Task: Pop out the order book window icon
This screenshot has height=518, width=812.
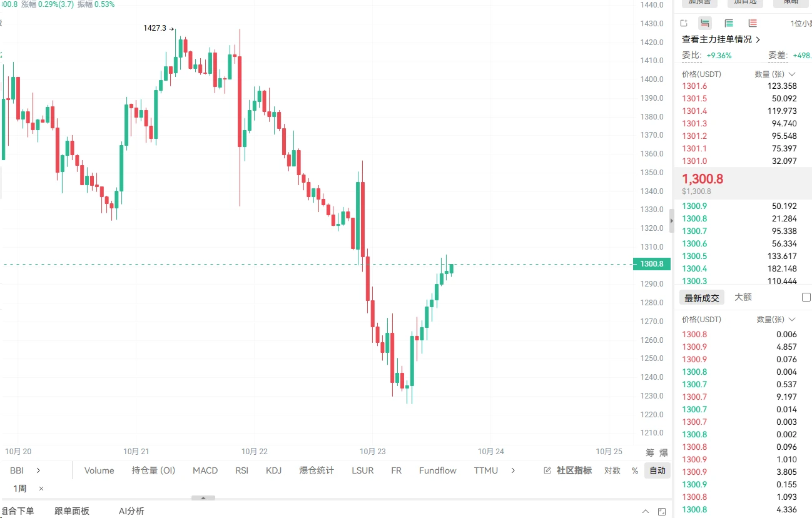Action: pos(684,23)
